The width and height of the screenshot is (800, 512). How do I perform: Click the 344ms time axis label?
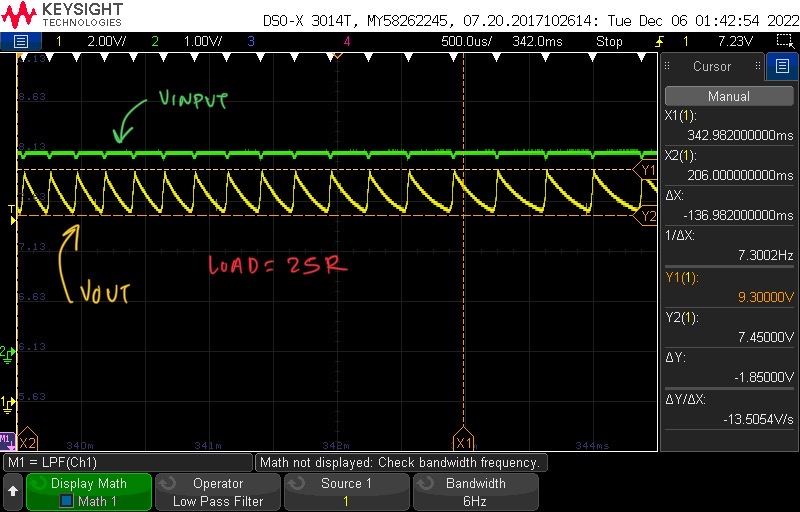tap(592, 446)
